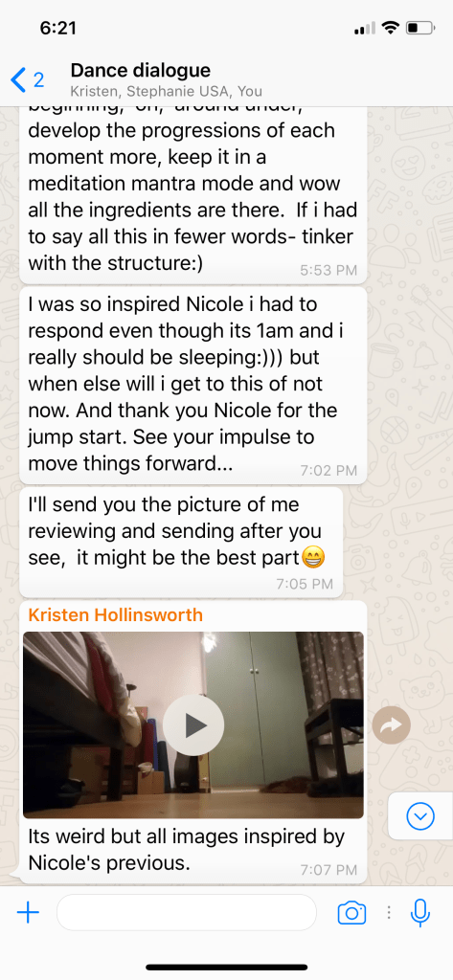The image size is (453, 980).
Task: Tap the back arrow to chats list
Action: tap(19, 80)
